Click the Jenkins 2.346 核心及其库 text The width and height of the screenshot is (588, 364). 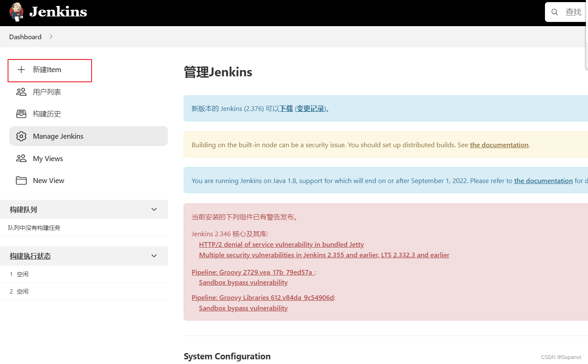tap(230, 234)
